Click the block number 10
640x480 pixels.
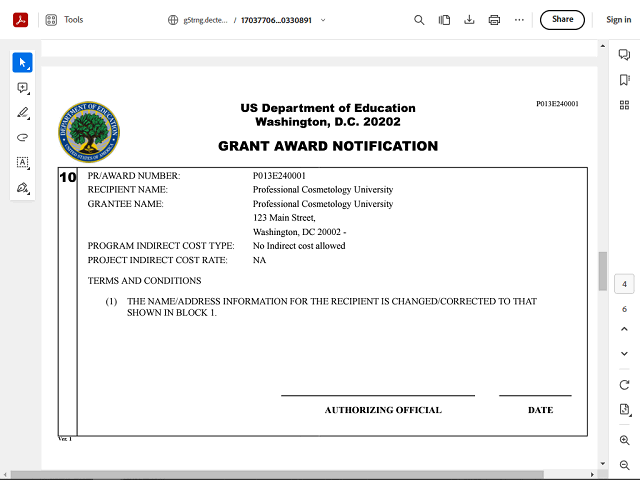coord(68,177)
